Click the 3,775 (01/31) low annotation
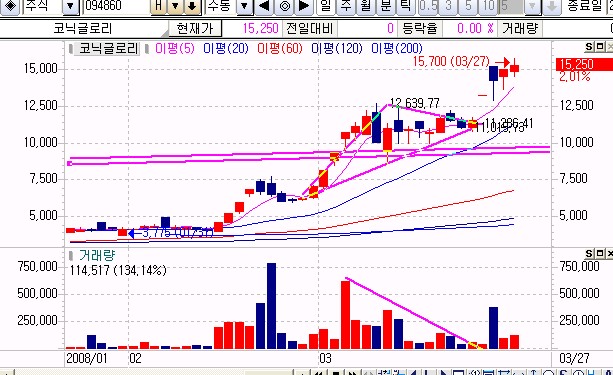 177,233
